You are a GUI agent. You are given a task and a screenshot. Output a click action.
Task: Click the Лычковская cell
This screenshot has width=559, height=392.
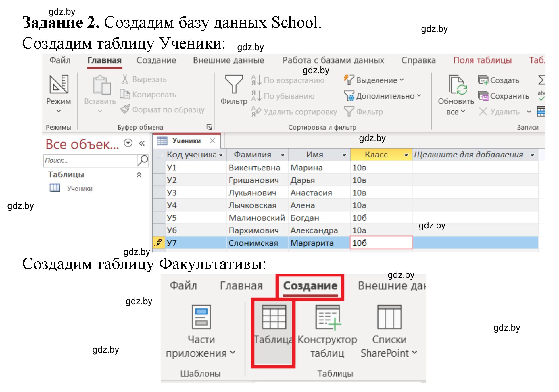pos(258,205)
